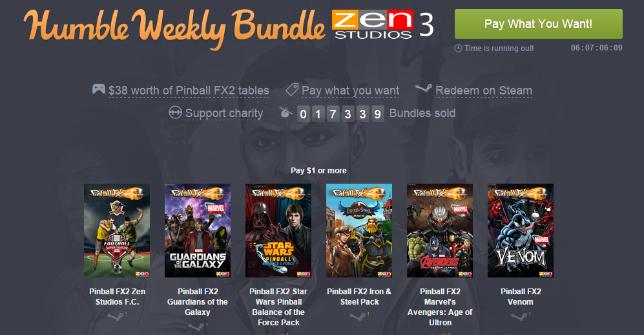Click the bundles sold icon before the counter
The image size is (644, 335).
click(286, 113)
